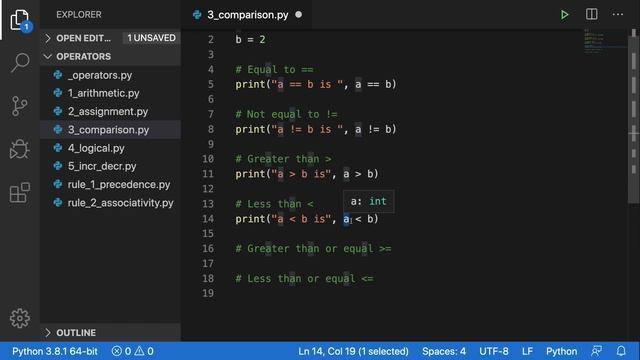Select 3_comparison.py in the explorer
Image resolution: width=640 pixels, height=360 pixels.
pos(110,130)
